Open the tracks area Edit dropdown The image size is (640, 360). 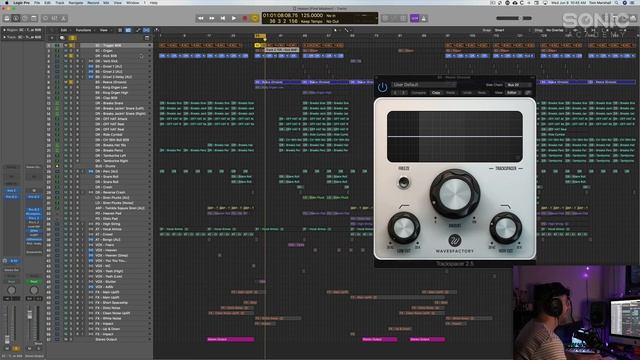[65, 30]
